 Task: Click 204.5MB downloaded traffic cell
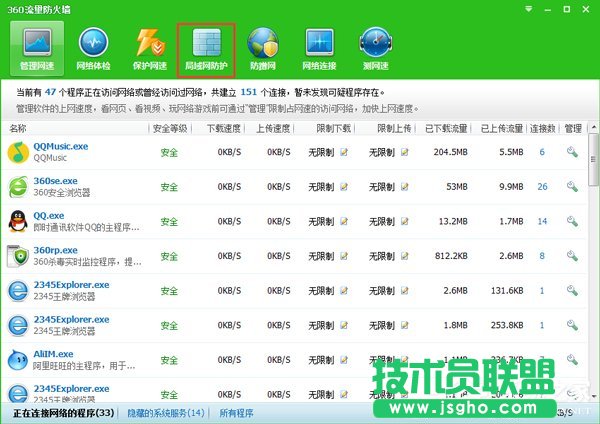(x=450, y=152)
